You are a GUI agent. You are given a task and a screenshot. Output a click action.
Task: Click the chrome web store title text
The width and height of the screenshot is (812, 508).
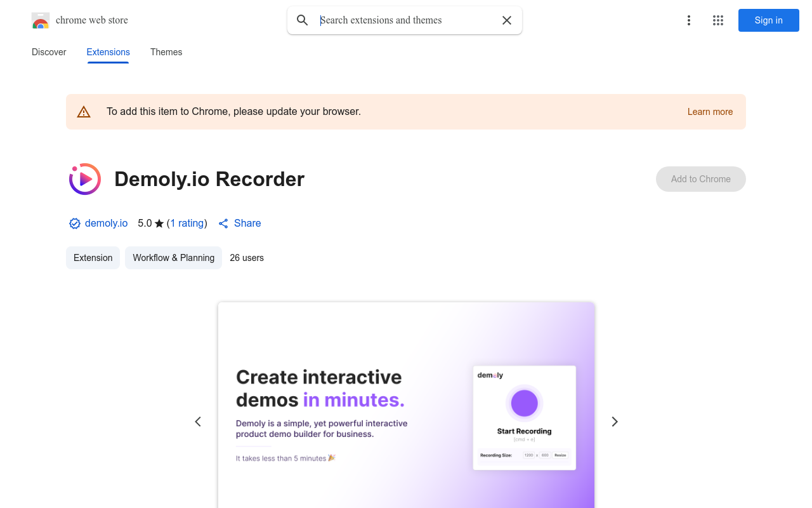click(x=92, y=20)
